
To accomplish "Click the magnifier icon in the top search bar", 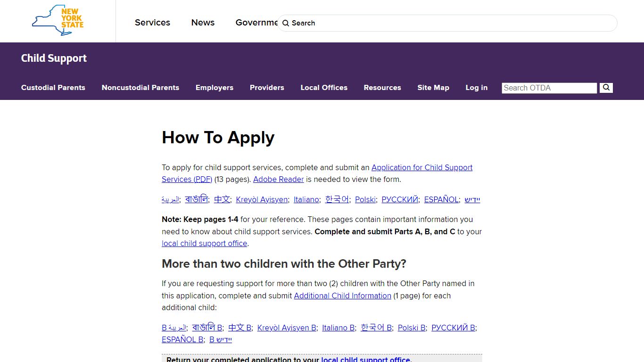I will [x=286, y=23].
